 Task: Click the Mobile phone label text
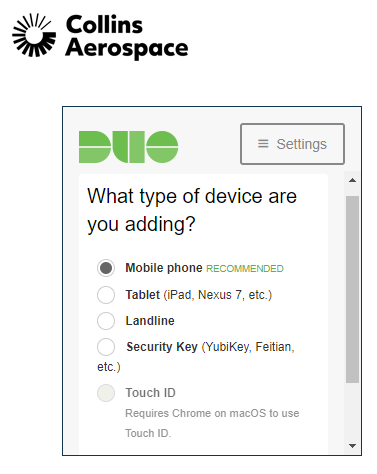164,268
